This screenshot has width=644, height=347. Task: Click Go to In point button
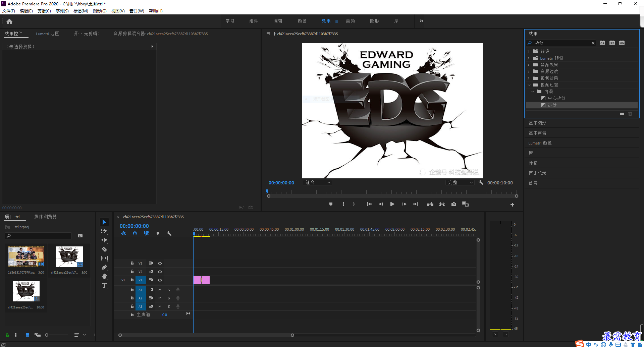(x=369, y=204)
